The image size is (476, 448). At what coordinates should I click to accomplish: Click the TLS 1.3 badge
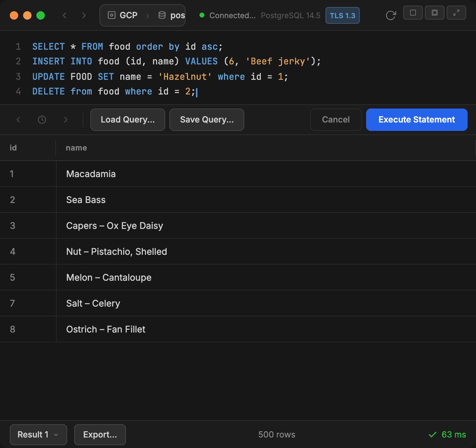pos(343,15)
